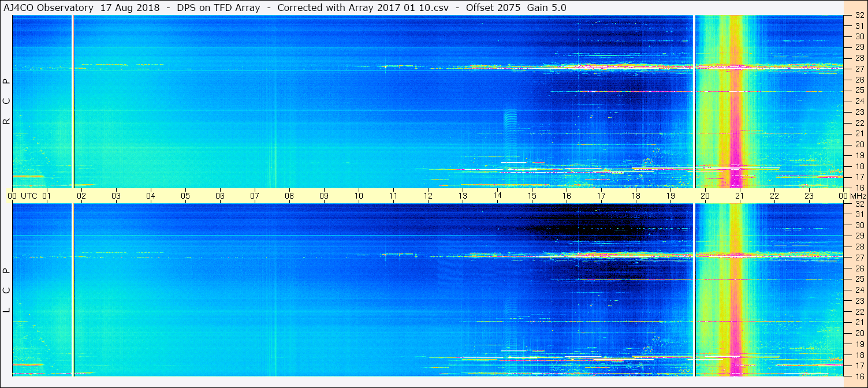Click the 22 hour tick on time axis
This screenshot has width=868, height=388.
(774, 196)
